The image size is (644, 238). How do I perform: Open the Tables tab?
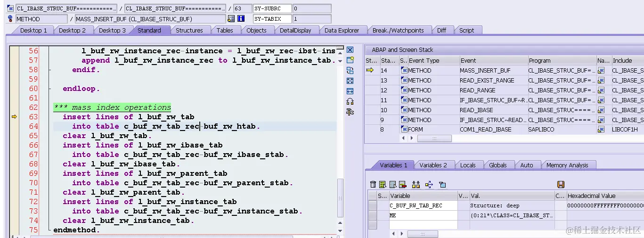point(225,30)
